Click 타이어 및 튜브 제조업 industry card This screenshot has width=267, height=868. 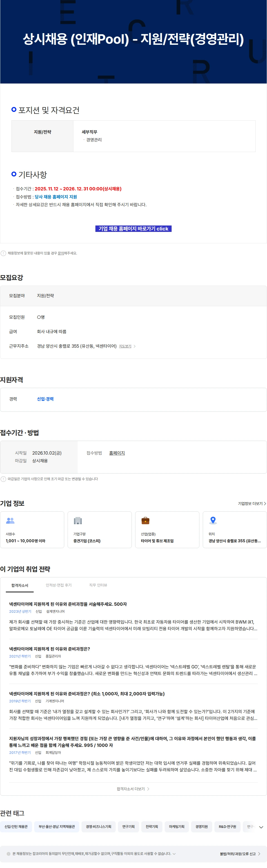coord(167,530)
